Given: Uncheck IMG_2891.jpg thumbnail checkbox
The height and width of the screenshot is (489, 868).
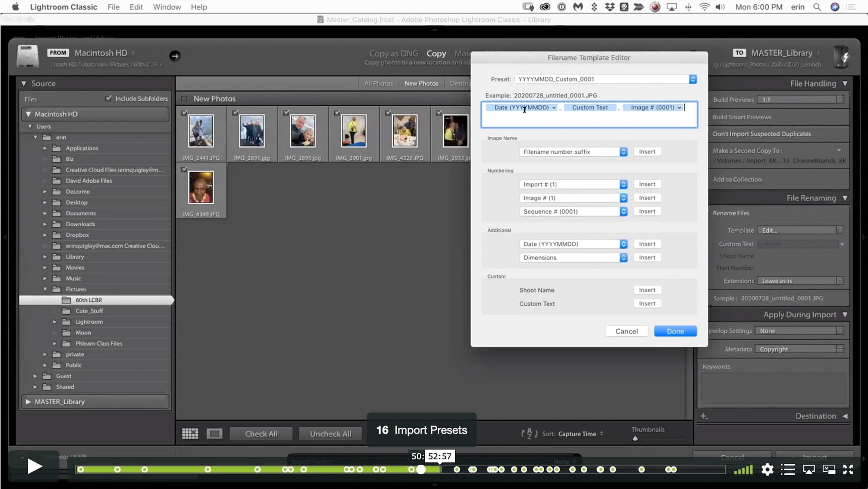Looking at the screenshot, I should pos(235,112).
